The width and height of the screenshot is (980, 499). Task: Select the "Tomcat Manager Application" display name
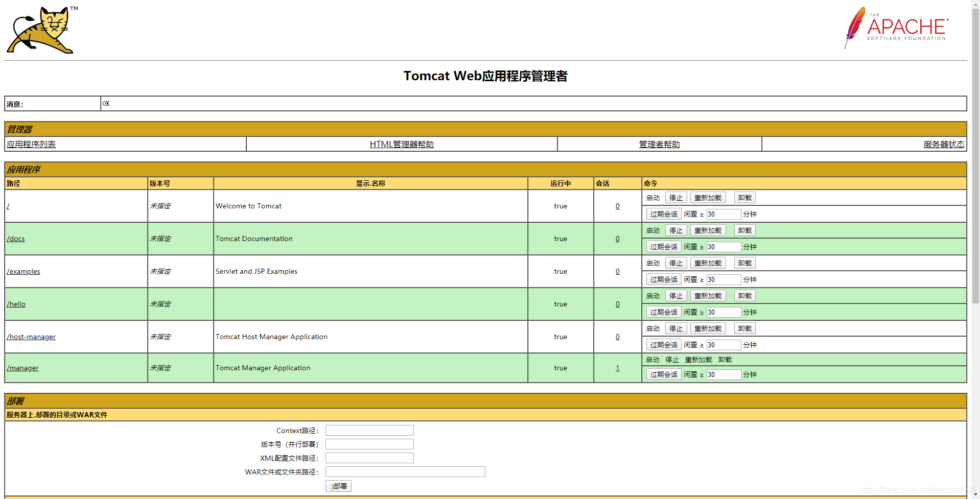(263, 368)
